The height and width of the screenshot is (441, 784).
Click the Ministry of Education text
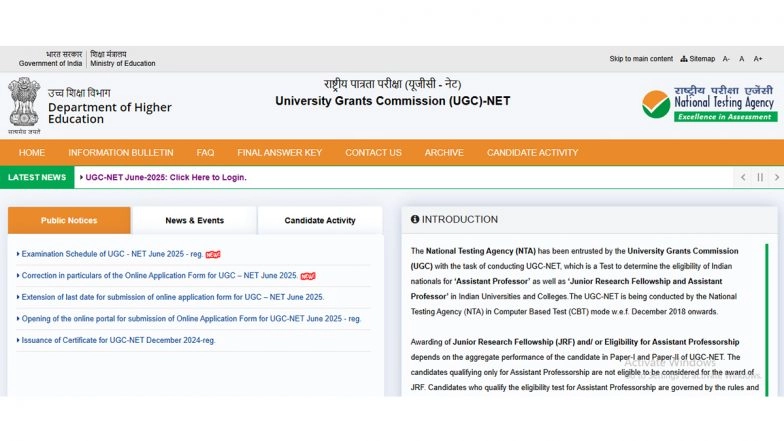coord(122,64)
